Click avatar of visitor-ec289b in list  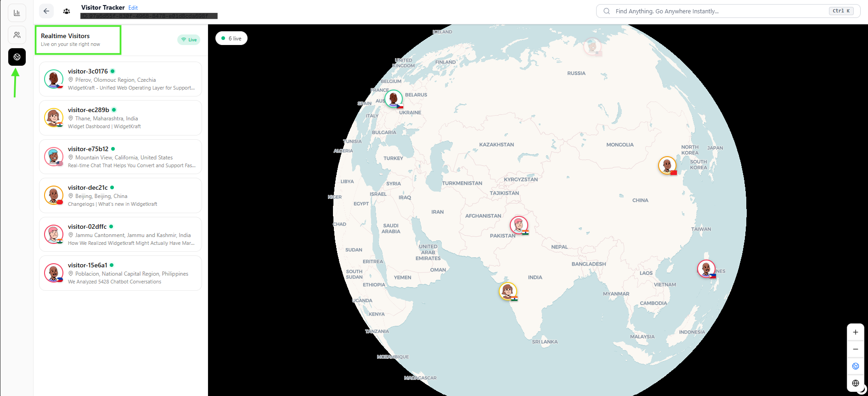coord(54,118)
